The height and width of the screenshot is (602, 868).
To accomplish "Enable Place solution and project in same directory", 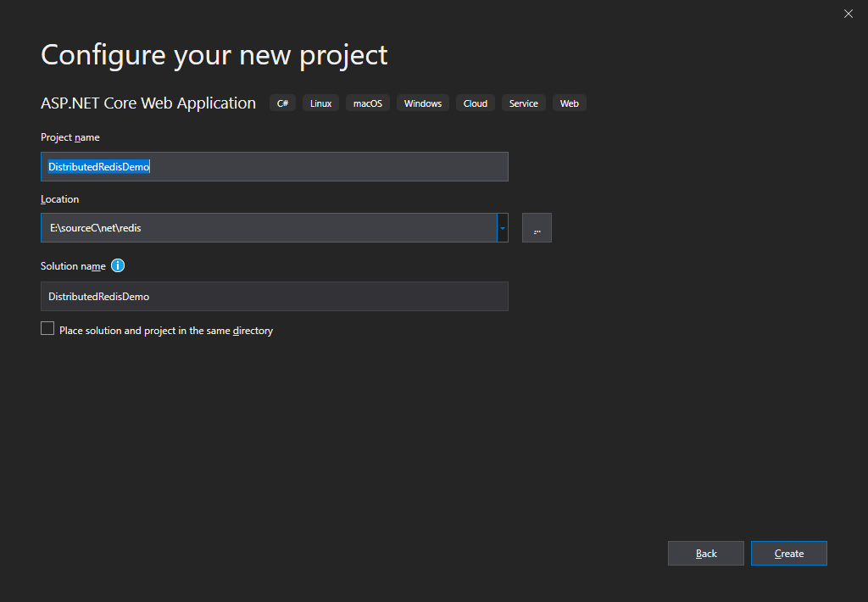I will tap(47, 329).
